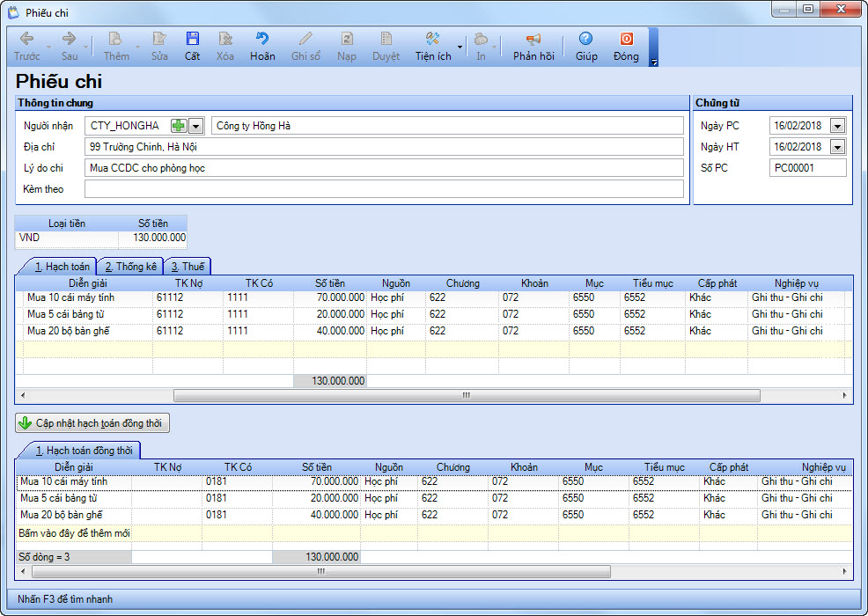The width and height of the screenshot is (868, 616).
Task: Click the Hoãn undo icon
Action: point(261,39)
